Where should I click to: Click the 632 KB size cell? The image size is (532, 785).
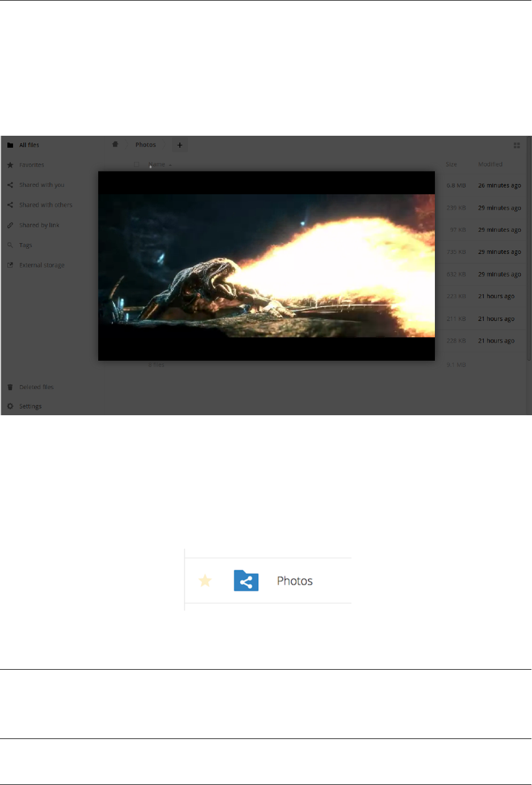pos(456,274)
